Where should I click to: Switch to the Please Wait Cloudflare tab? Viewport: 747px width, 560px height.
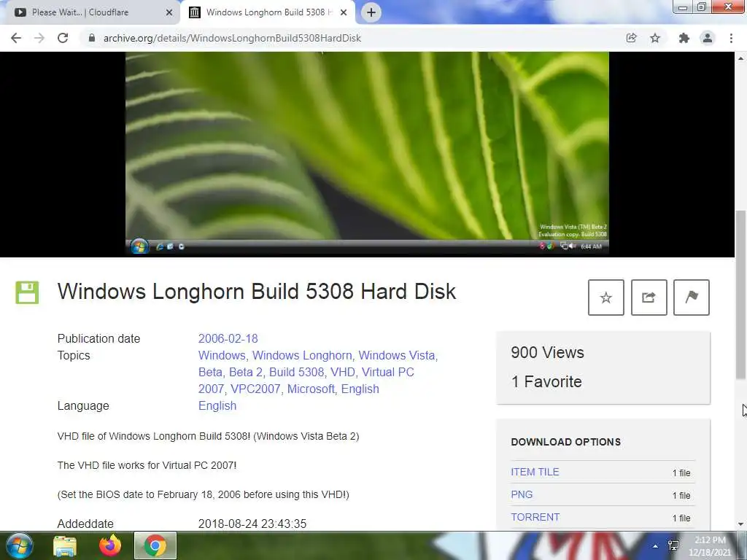coord(90,12)
